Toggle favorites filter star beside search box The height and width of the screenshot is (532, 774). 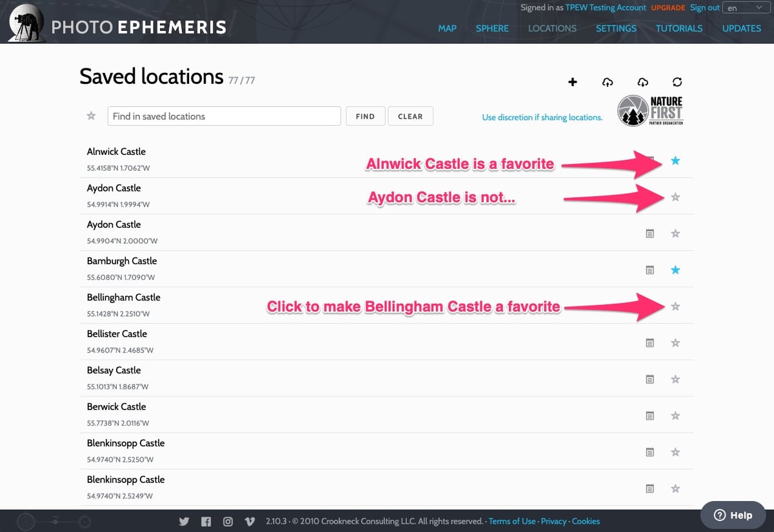click(x=92, y=116)
